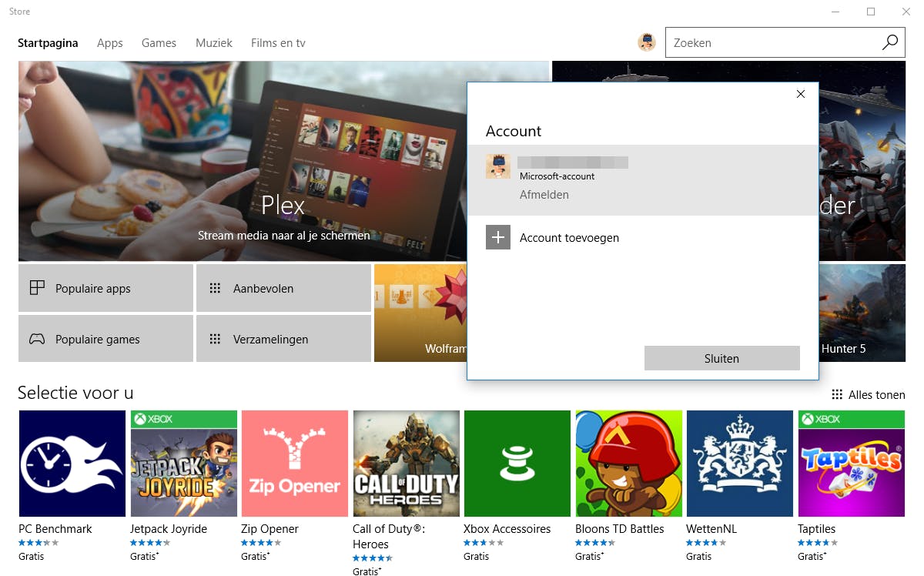
Task: Open the Bloons TD Battles tile
Action: 628,464
